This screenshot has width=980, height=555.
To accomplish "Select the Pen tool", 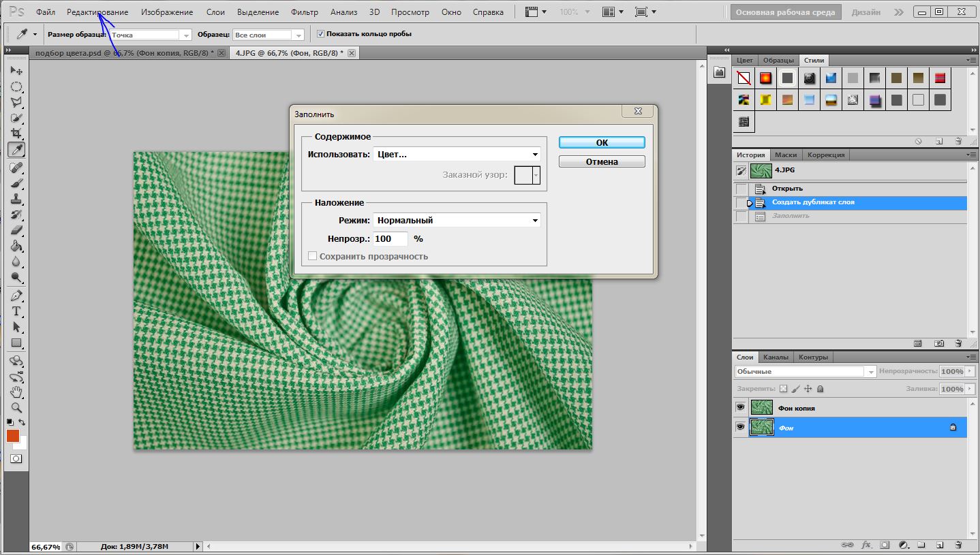I will click(16, 296).
